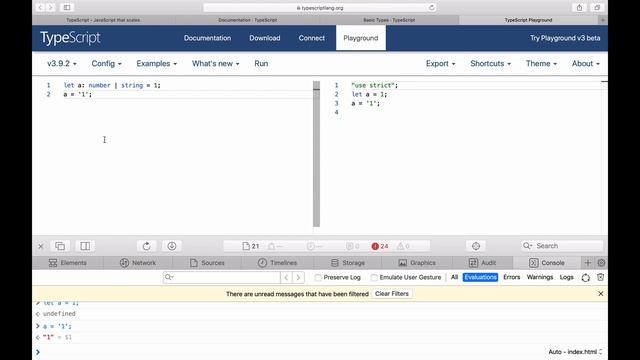Switch to the Elements inspector tab

click(68, 263)
